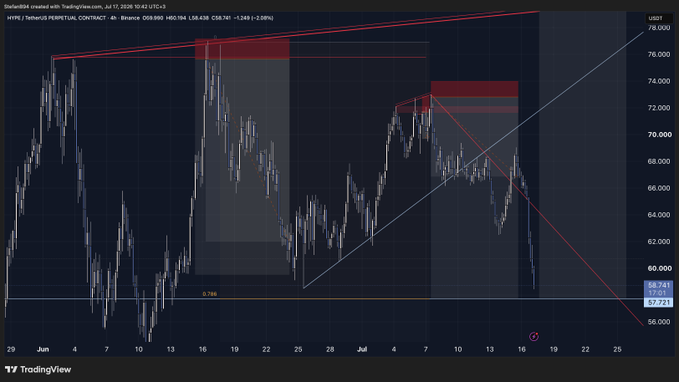679x382 pixels.
Task: Click the 56.000 price axis label
Action: (659, 322)
